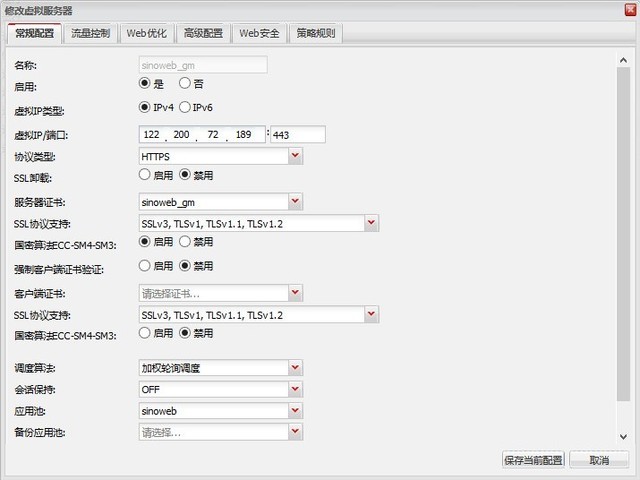The height and width of the screenshot is (480, 640).
Task: Disable second 国密算法ECC-SM4-SM3 under client certificate
Action: coord(184,333)
